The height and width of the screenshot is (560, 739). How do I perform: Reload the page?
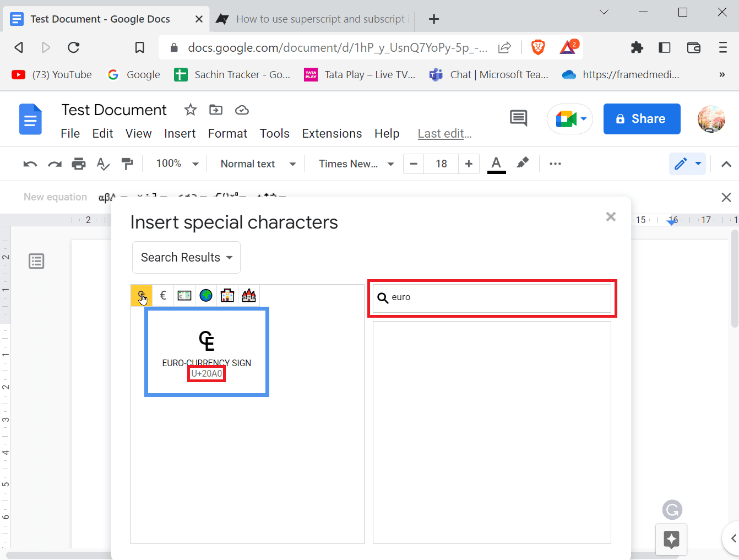click(x=74, y=47)
